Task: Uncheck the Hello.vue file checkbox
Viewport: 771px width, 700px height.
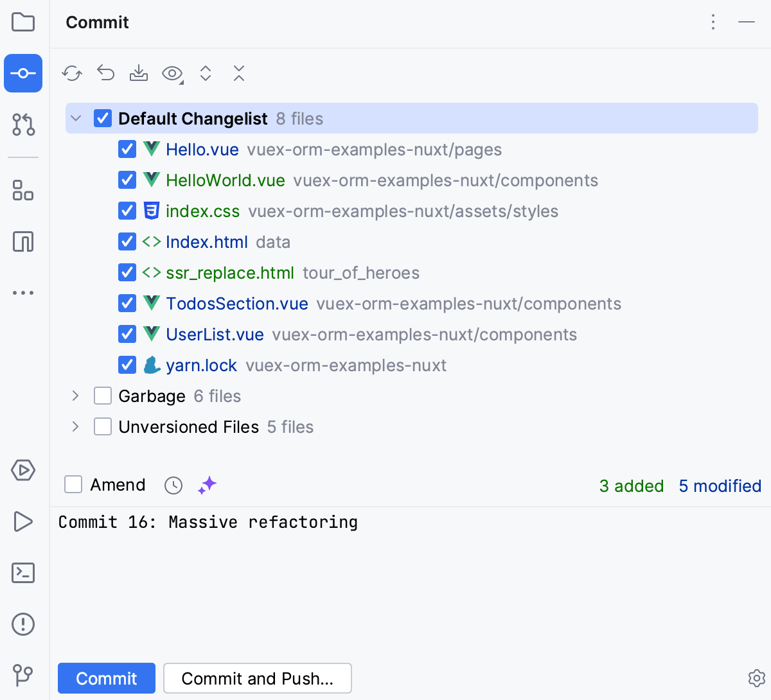Action: [127, 149]
